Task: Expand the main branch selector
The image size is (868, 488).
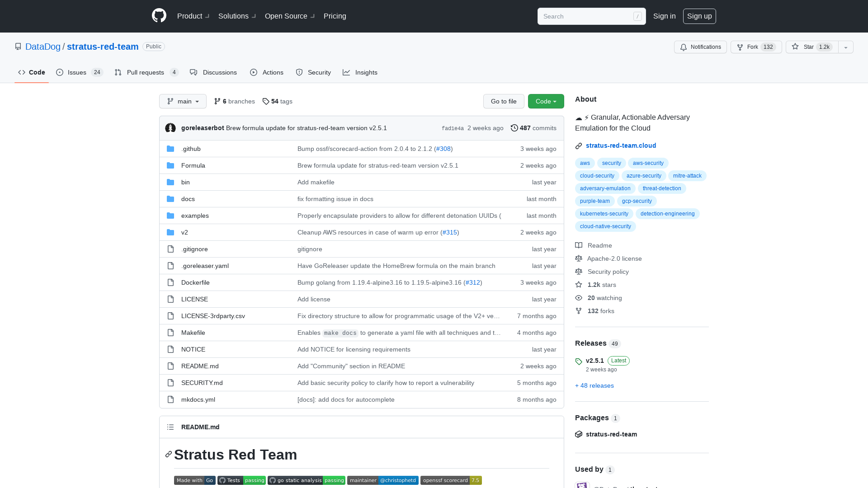Action: point(183,101)
